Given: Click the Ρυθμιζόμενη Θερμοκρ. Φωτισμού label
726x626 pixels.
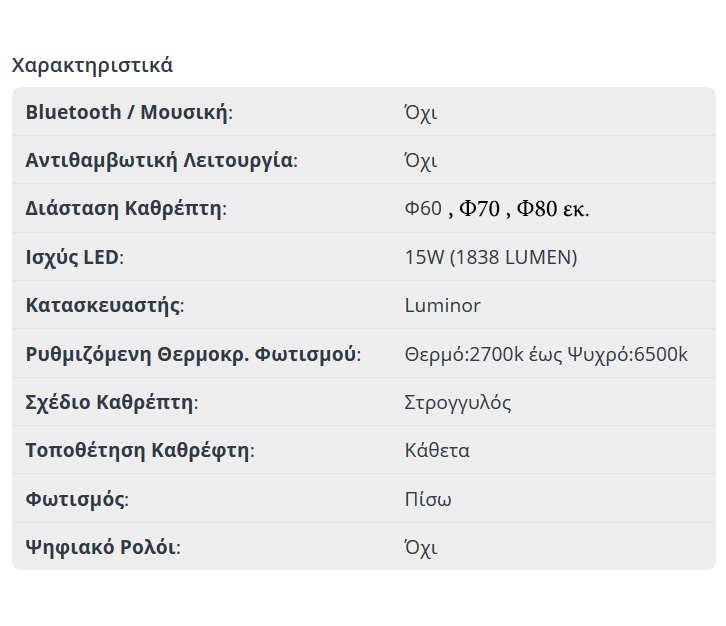Looking at the screenshot, I should coord(191,354).
